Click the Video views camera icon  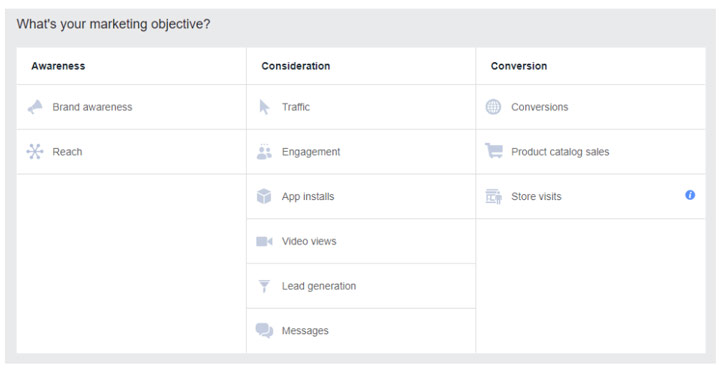point(264,241)
